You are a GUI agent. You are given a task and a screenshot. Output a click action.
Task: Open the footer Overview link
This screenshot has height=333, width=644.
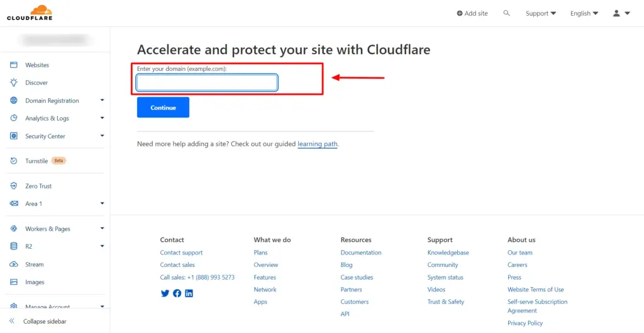pyautogui.click(x=266, y=265)
